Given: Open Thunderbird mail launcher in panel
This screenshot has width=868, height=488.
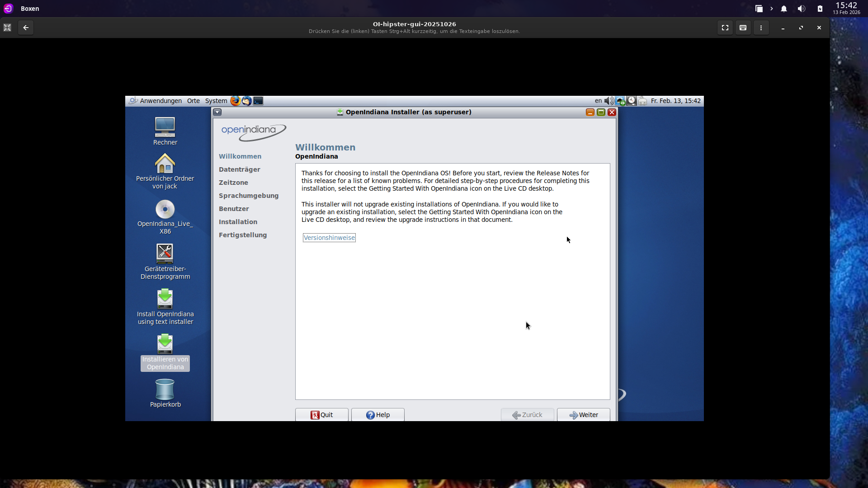Looking at the screenshot, I should (x=246, y=101).
